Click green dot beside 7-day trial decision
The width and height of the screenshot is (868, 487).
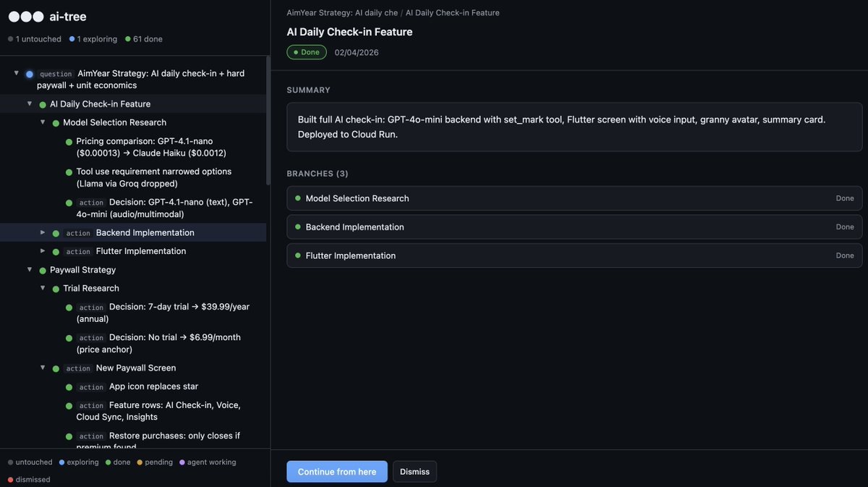coord(69,308)
